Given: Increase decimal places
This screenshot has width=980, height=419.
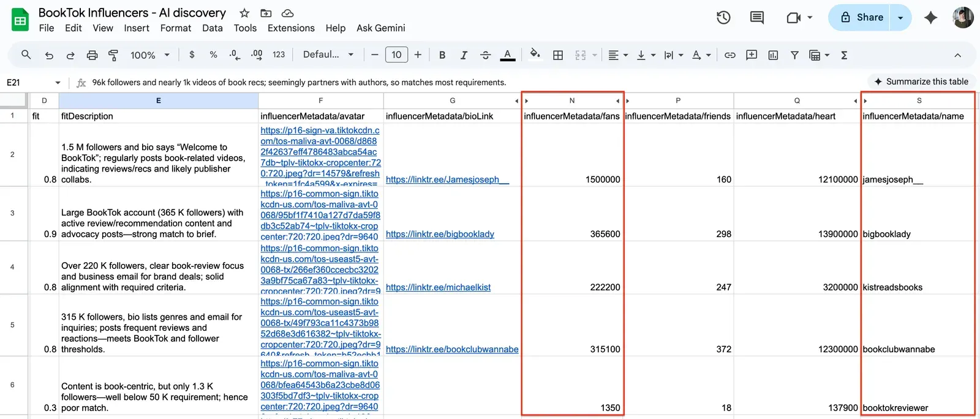Looking at the screenshot, I should pyautogui.click(x=257, y=55).
